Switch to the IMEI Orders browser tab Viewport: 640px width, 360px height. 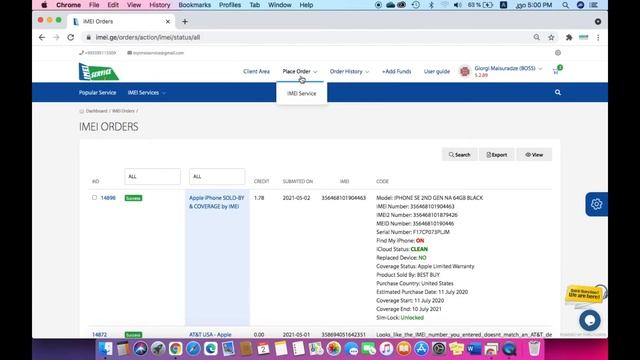(121, 22)
